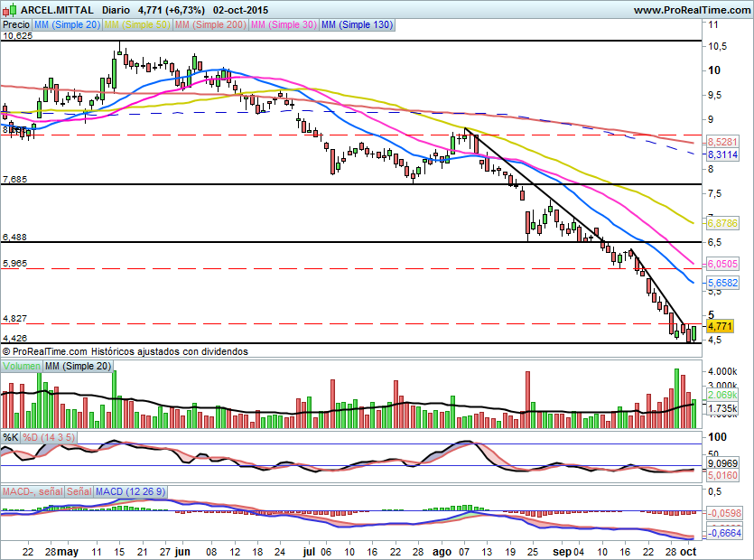This screenshot has height=560, width=754.
Task: Select the %D (14 3 5) tab
Action: pyautogui.click(x=49, y=437)
